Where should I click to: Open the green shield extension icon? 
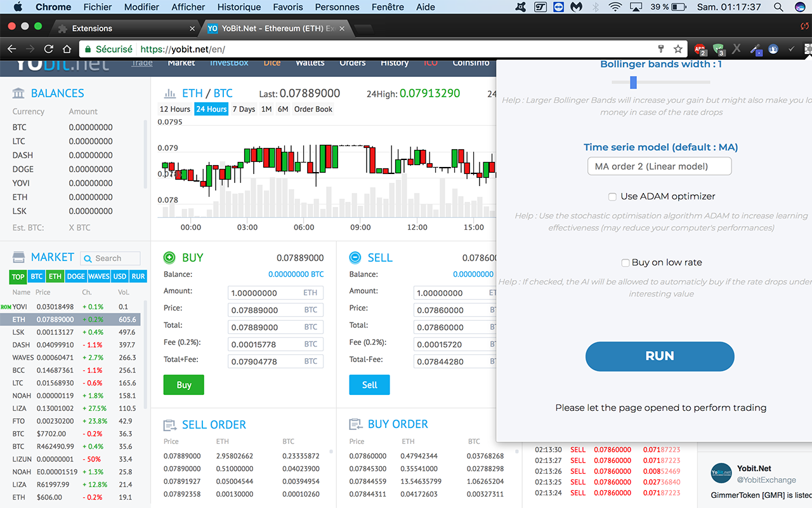click(719, 49)
